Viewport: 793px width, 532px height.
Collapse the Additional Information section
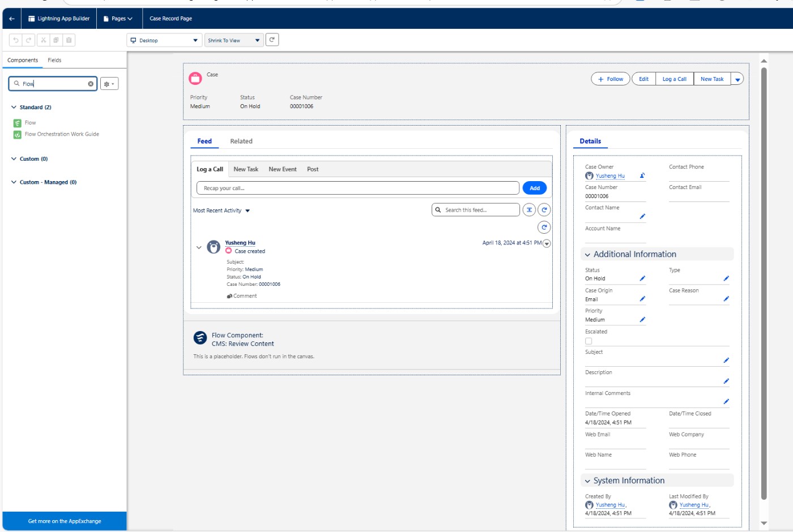[x=587, y=255]
